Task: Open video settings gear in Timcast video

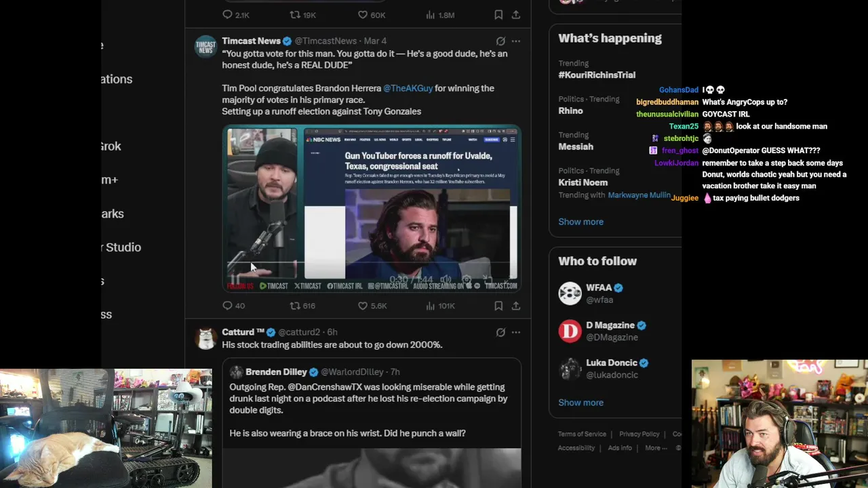Action: coord(467,279)
